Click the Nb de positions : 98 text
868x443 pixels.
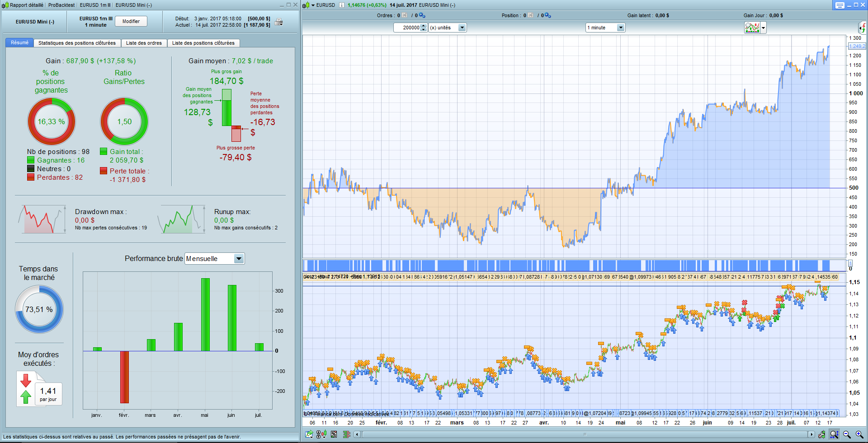pyautogui.click(x=58, y=152)
